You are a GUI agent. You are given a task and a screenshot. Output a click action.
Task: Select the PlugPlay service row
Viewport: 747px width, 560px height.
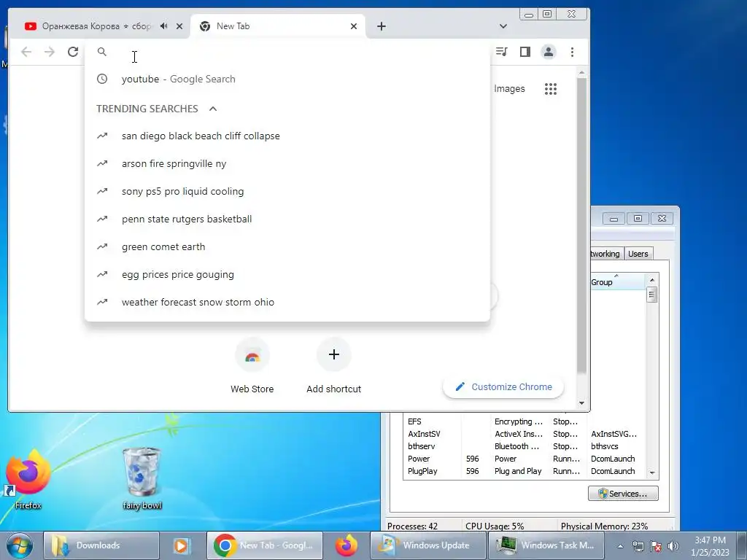tap(524, 471)
